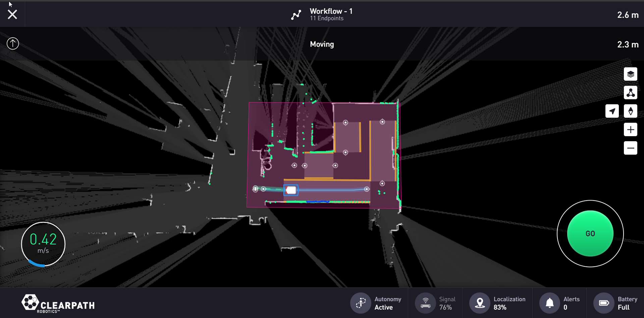Expand the Moving status row
This screenshot has width=644, height=318.
322,44
